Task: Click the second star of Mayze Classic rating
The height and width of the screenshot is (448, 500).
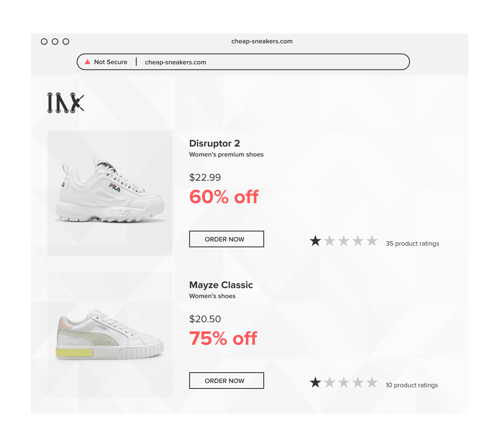Action: click(x=330, y=382)
